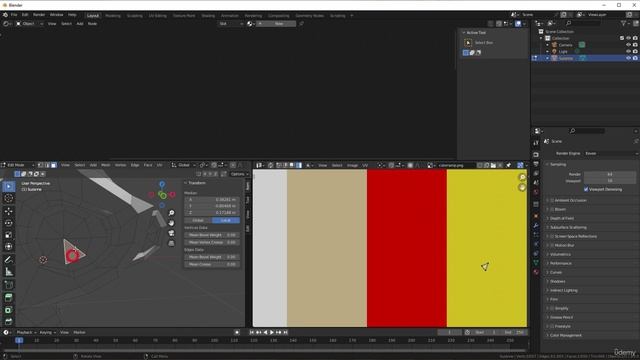Click the Blender logo in top bar

coord(5,15)
